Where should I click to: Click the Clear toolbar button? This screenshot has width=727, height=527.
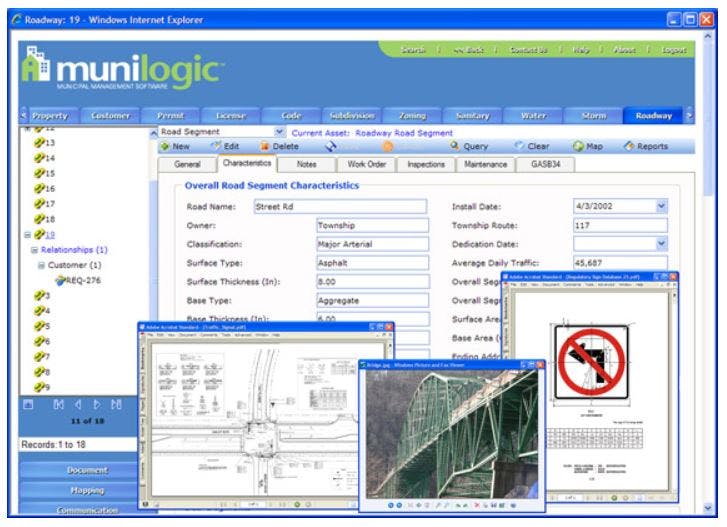(532, 146)
